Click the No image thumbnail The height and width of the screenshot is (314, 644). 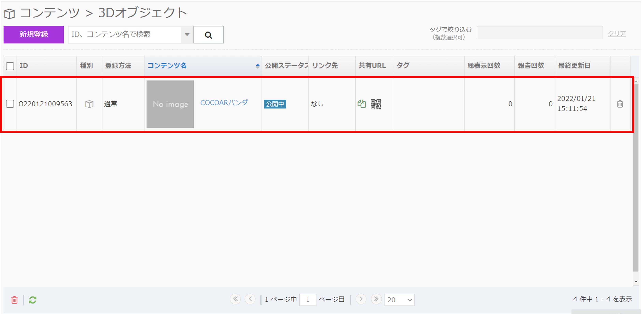tap(170, 104)
